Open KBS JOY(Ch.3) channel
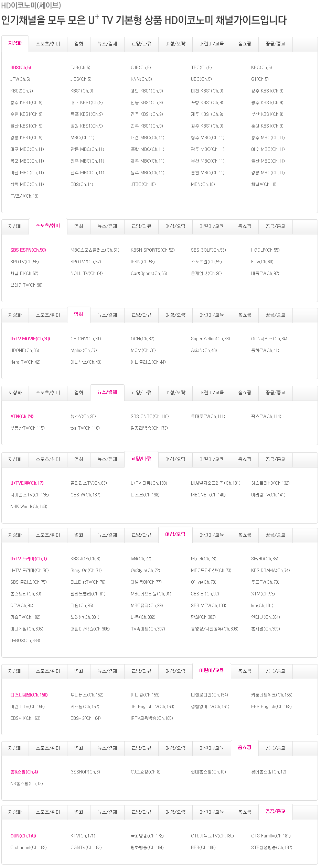This screenshot has width=321, height=868. click(x=85, y=559)
